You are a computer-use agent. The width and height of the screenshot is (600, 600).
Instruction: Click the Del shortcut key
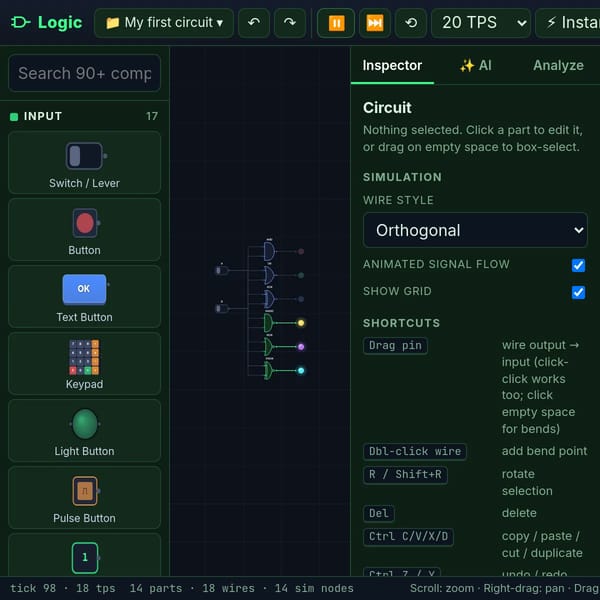click(x=378, y=514)
